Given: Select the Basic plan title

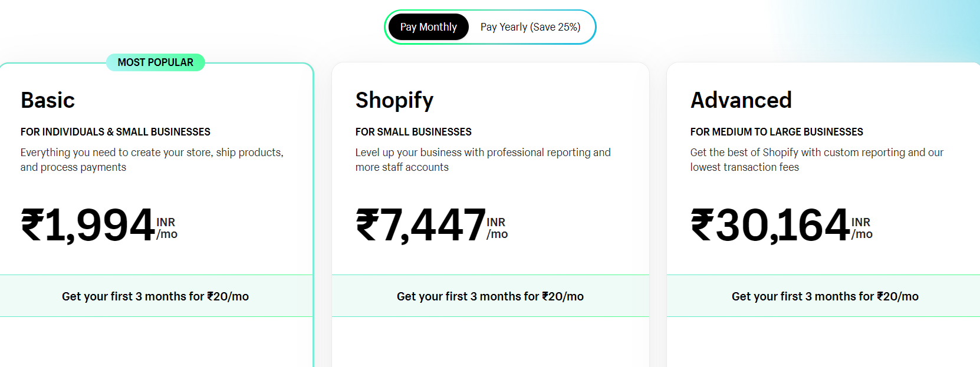Looking at the screenshot, I should 47,100.
